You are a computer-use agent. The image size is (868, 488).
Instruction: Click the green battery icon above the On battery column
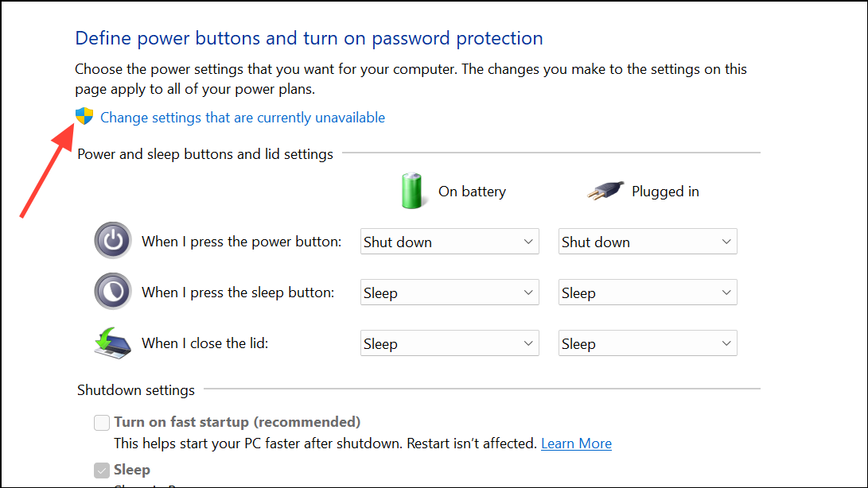click(x=413, y=190)
